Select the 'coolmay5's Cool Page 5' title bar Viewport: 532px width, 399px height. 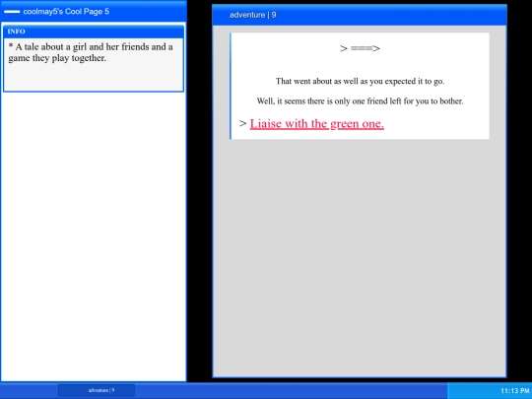click(x=94, y=11)
